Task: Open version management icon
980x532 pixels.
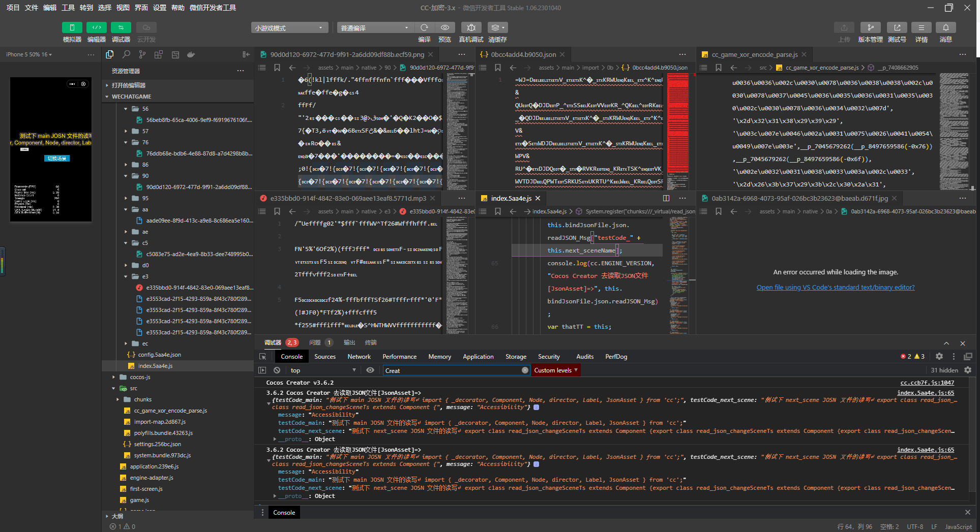Action: point(870,27)
